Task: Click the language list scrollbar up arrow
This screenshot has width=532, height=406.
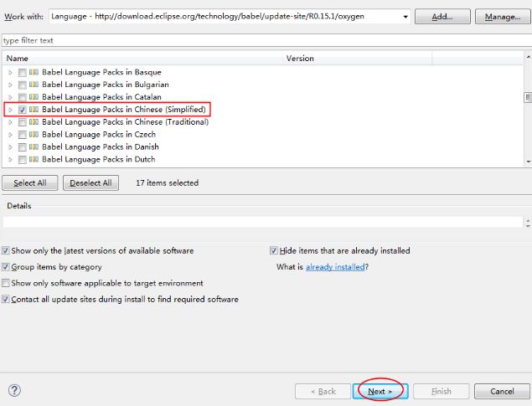Action: click(x=528, y=56)
